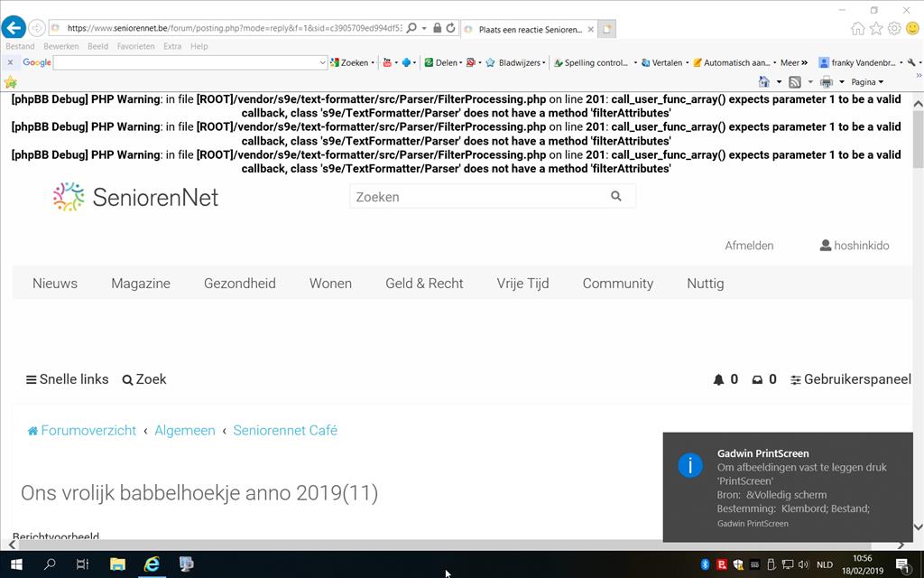
Task: Go to the browser home page icon
Action: (x=857, y=29)
